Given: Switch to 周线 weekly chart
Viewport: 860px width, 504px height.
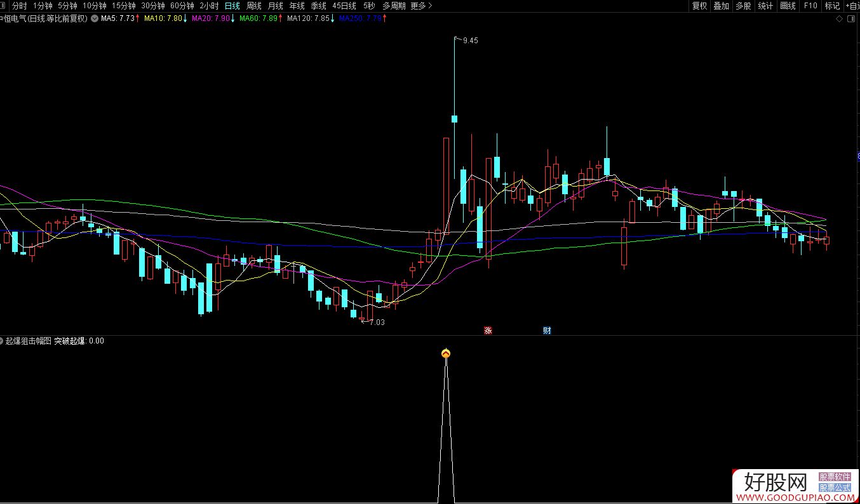Looking at the screenshot, I should (x=254, y=6).
